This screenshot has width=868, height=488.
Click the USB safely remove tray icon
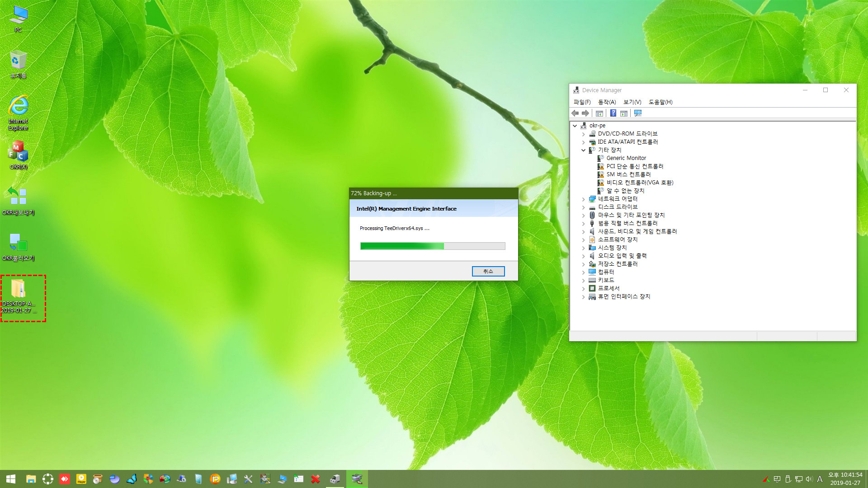point(788,479)
